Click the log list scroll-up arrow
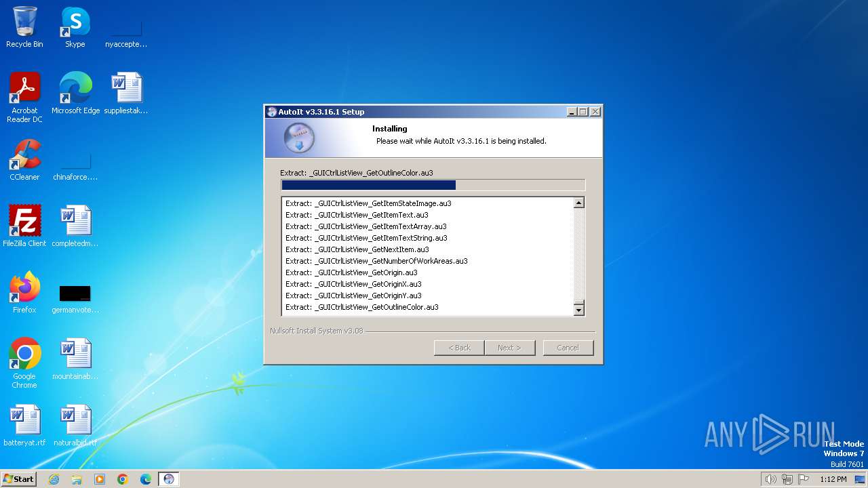The width and height of the screenshot is (868, 488). (x=579, y=203)
